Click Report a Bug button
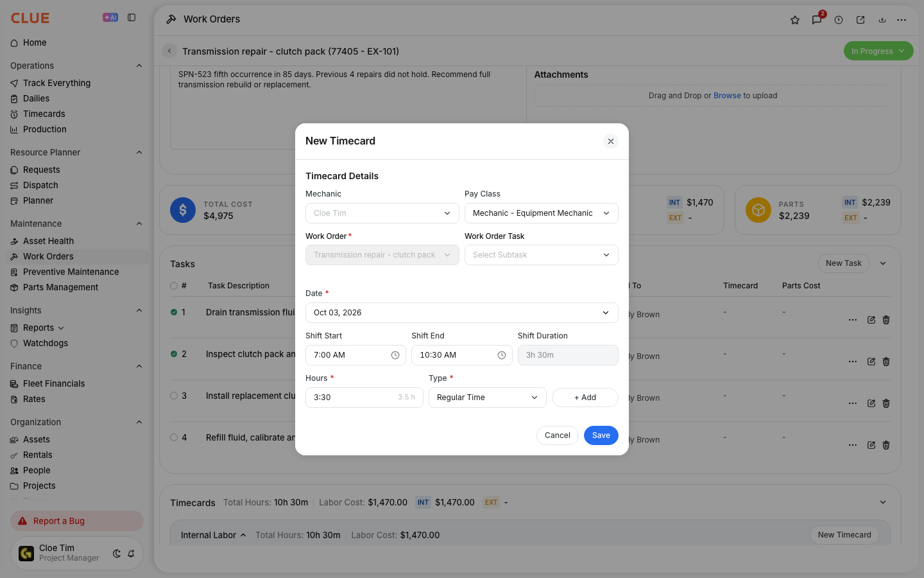This screenshot has width=924, height=578. pos(77,521)
